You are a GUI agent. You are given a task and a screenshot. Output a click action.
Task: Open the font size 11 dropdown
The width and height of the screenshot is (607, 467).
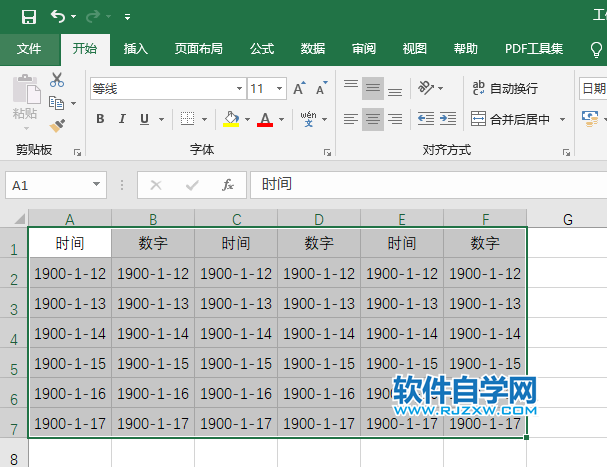pos(279,89)
